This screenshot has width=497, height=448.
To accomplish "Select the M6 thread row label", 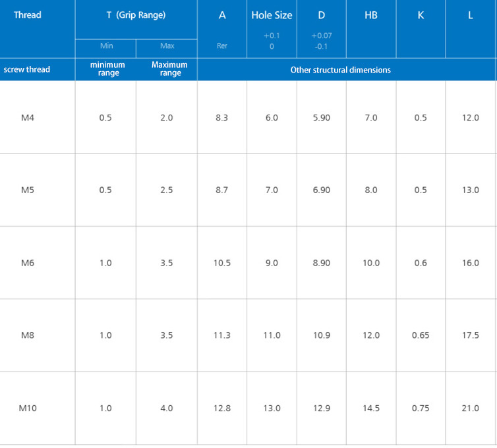I will pyautogui.click(x=28, y=263).
